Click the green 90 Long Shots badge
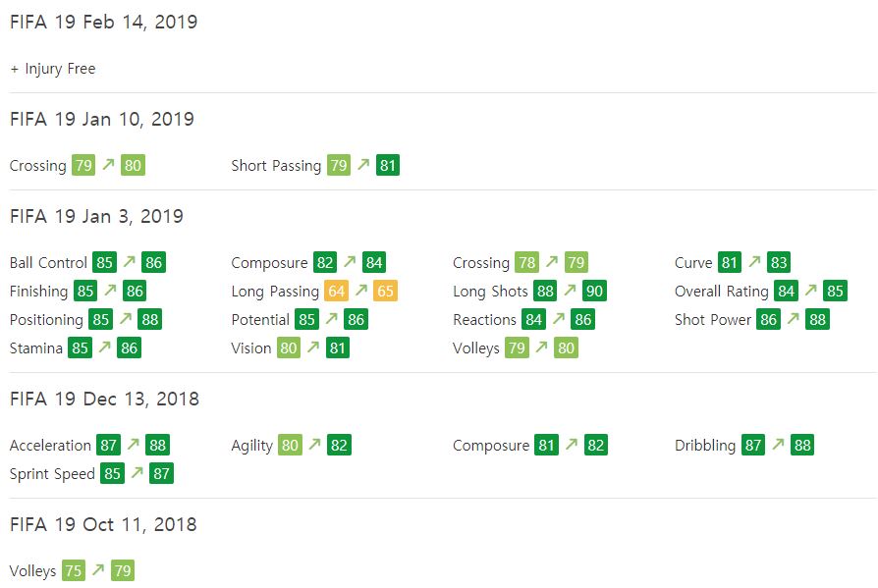 pos(594,291)
